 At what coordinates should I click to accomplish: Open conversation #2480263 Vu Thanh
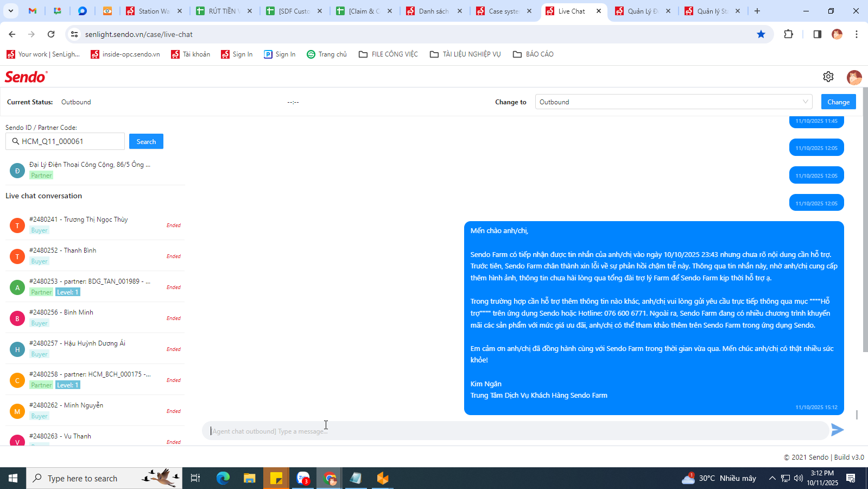pos(95,436)
